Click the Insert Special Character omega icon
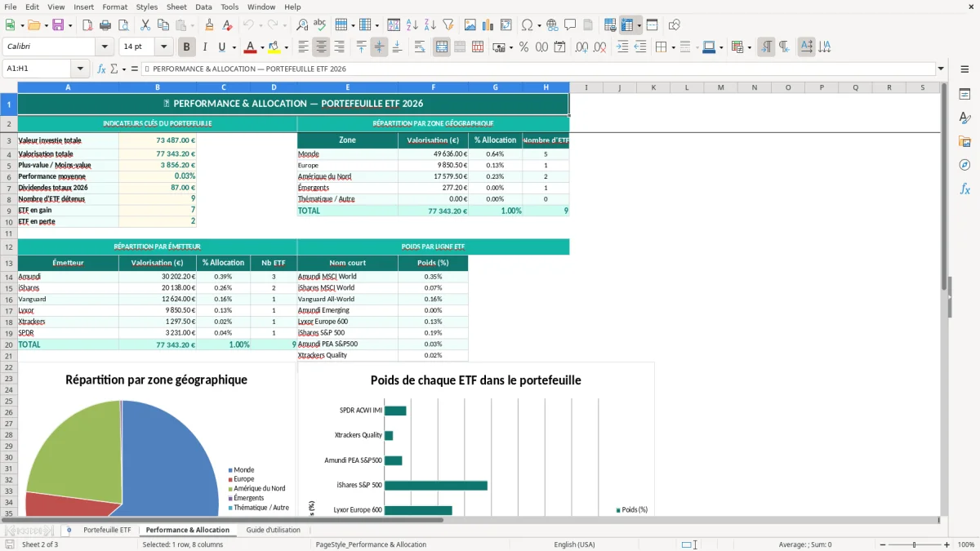Screen dimensions: 980x551 point(527,25)
